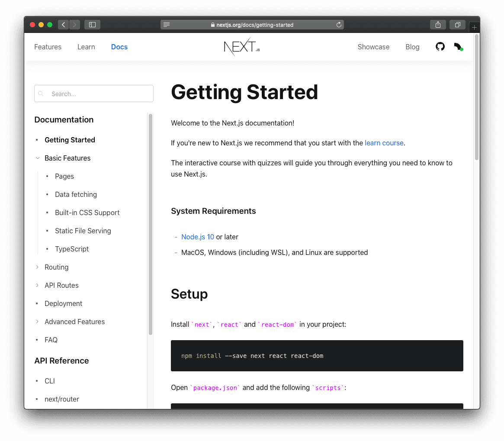
Task: Show all tabs overview icon
Action: pos(457,25)
